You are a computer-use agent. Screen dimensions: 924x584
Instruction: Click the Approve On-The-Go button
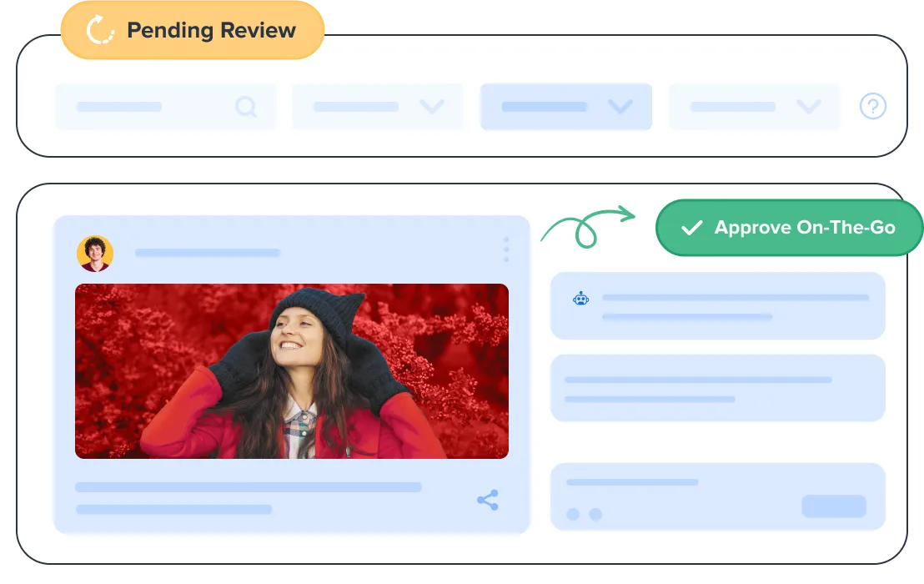click(788, 228)
